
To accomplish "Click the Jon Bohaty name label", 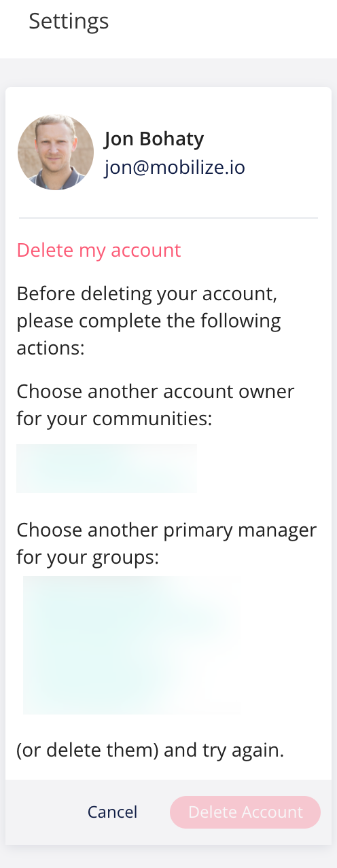I will point(154,139).
